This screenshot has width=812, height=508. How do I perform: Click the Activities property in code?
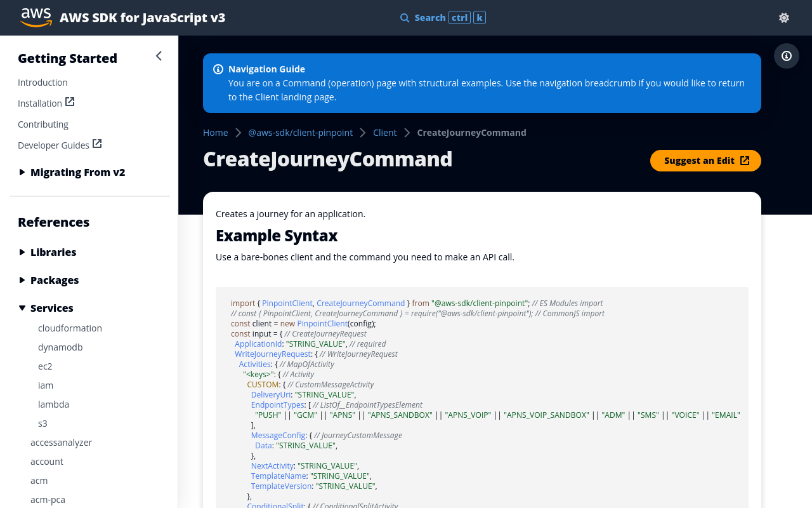[254, 364]
